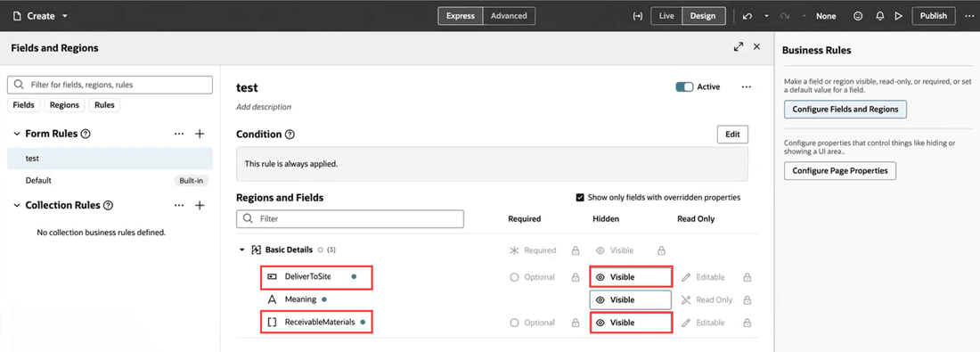Click Configure Page Properties button
Screen dimensions: 980x352
[840, 171]
